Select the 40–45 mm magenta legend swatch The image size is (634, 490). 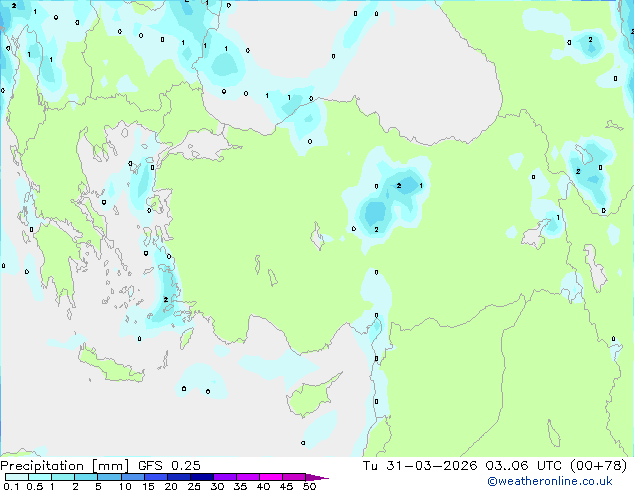271,477
